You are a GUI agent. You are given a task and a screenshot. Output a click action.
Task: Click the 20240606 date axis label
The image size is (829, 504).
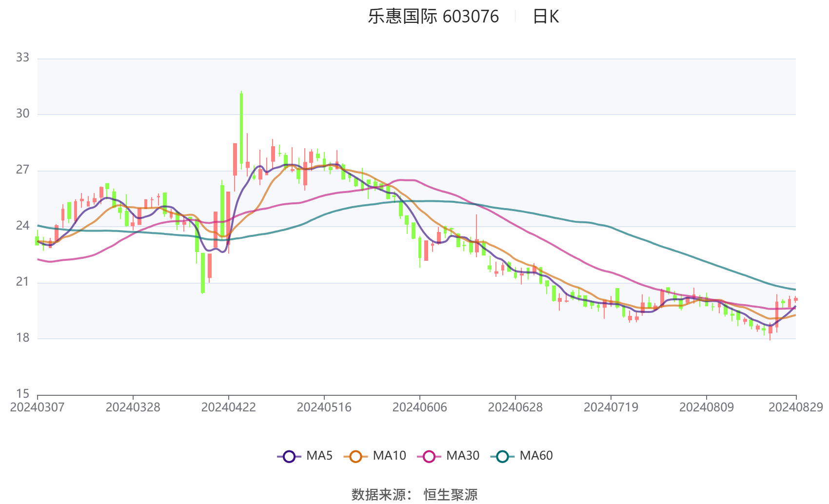[x=419, y=407]
